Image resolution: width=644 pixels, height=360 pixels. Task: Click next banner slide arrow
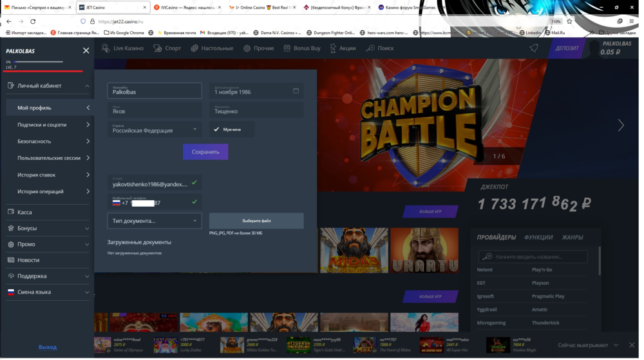click(621, 126)
